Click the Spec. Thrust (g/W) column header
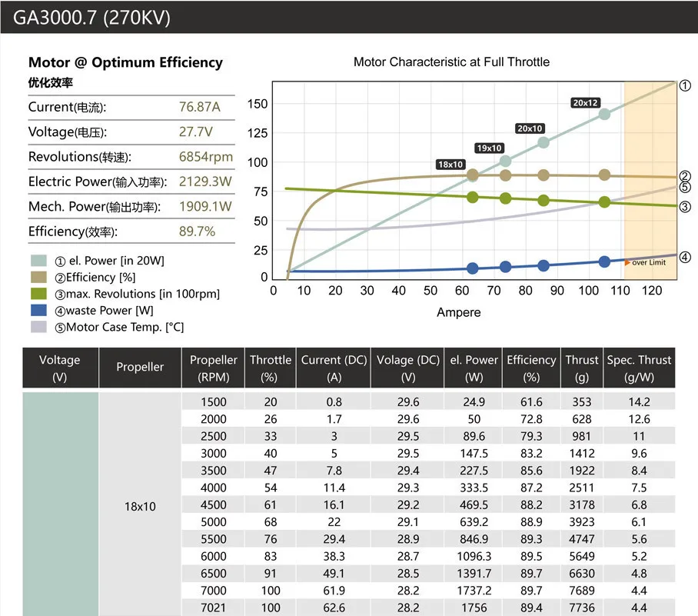The width and height of the screenshot is (698, 616). (639, 368)
